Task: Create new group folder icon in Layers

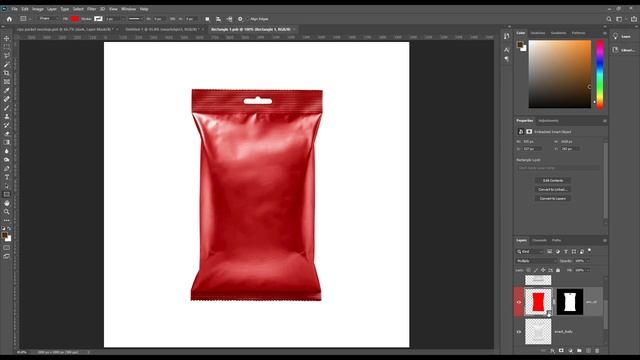Action: click(x=579, y=351)
